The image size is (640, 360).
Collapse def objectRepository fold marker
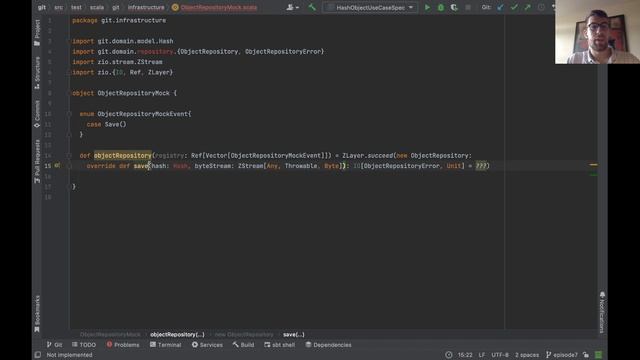point(69,156)
